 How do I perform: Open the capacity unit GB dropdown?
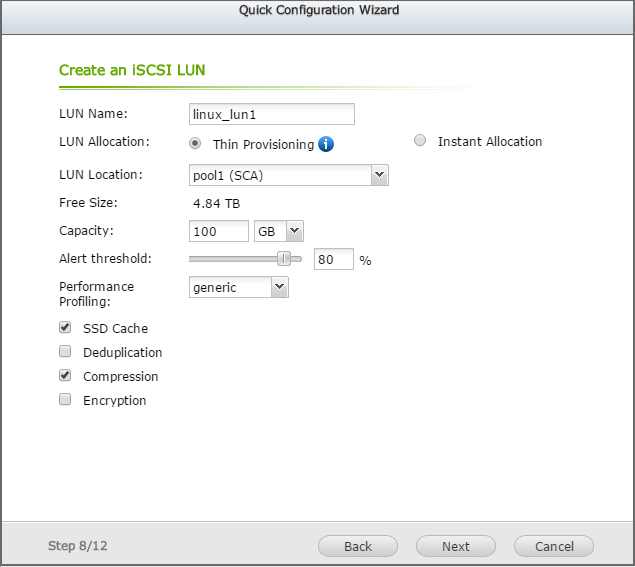click(x=294, y=231)
